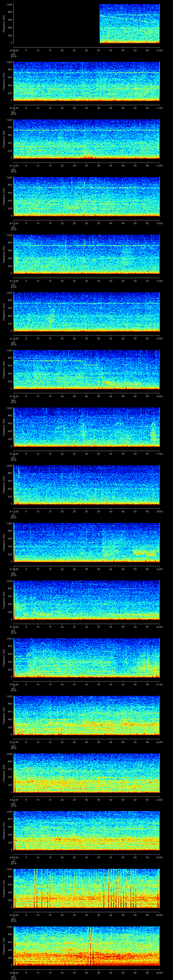Screen dimensions: 173x980
Task: Click the 6:10:00 time axis label
Action: [x=14, y=108]
